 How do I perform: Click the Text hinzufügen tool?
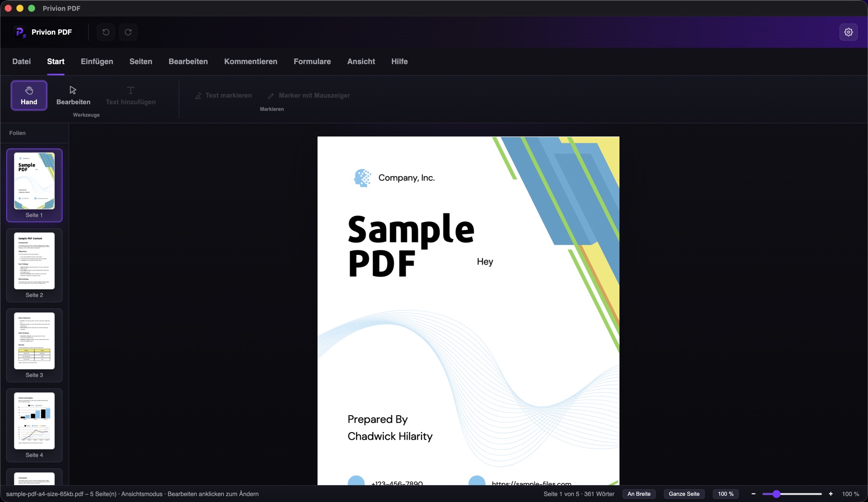click(x=131, y=96)
